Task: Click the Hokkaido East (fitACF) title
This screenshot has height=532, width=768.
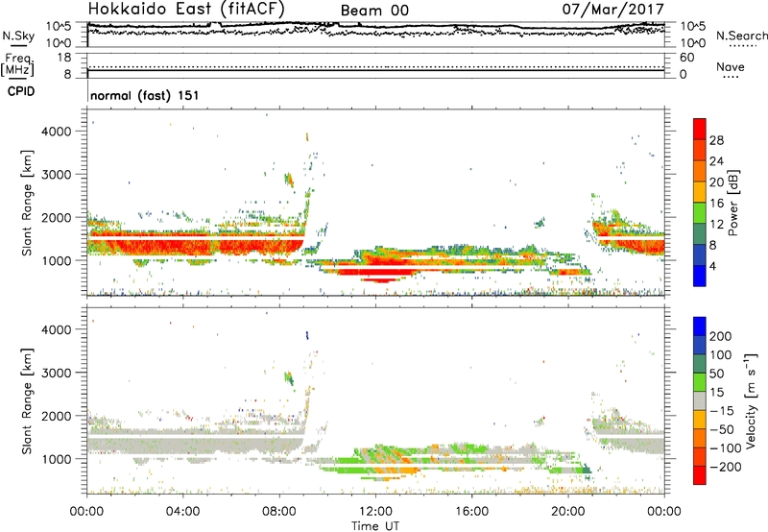Action: (x=186, y=9)
